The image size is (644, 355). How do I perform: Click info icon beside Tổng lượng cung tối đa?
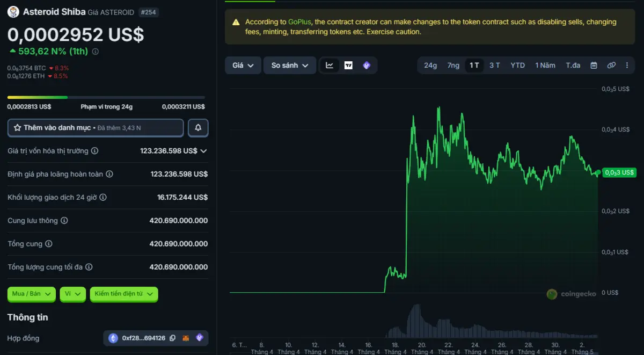click(89, 267)
